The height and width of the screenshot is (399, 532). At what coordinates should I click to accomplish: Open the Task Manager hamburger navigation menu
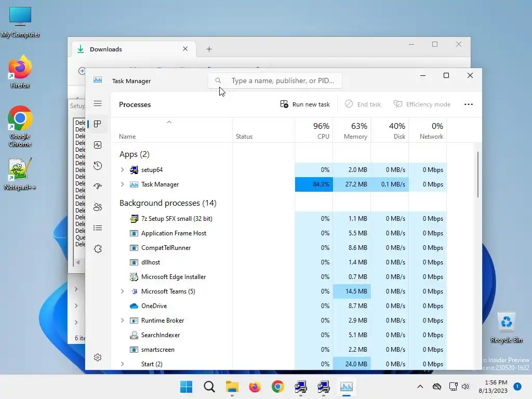point(98,103)
